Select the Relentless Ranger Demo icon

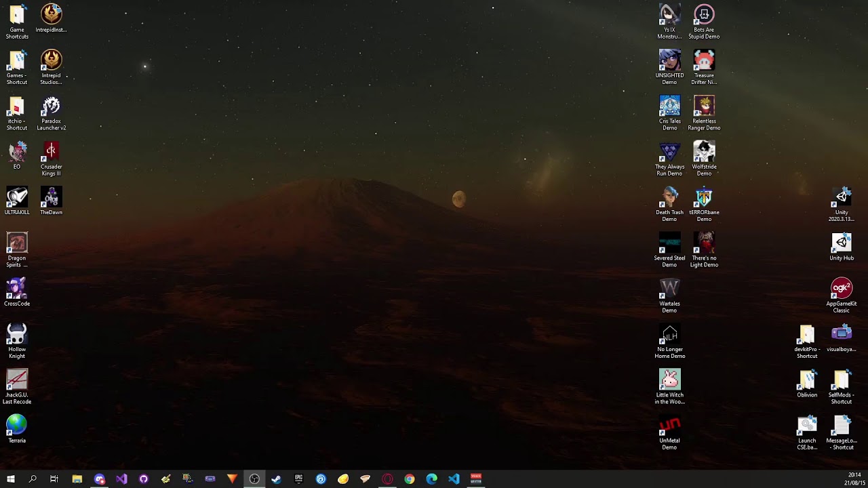pos(704,113)
